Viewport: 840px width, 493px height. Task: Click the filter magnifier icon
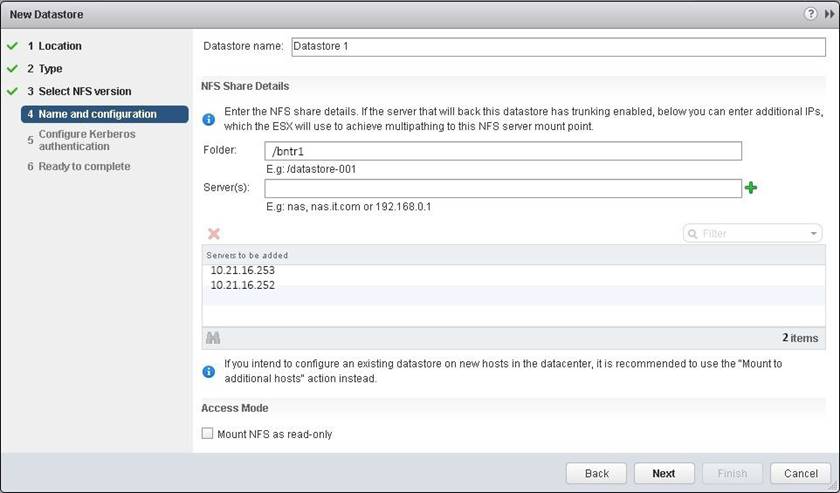[x=693, y=233]
